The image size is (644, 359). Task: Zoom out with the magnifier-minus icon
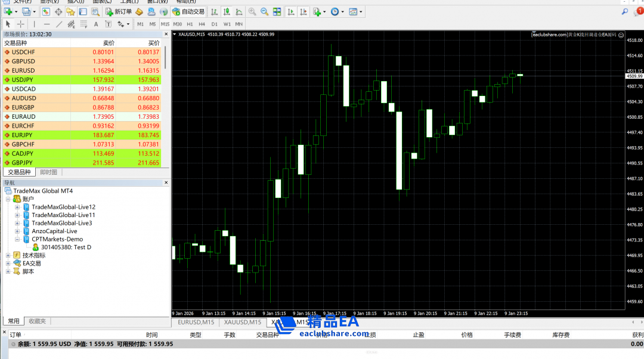coord(264,11)
